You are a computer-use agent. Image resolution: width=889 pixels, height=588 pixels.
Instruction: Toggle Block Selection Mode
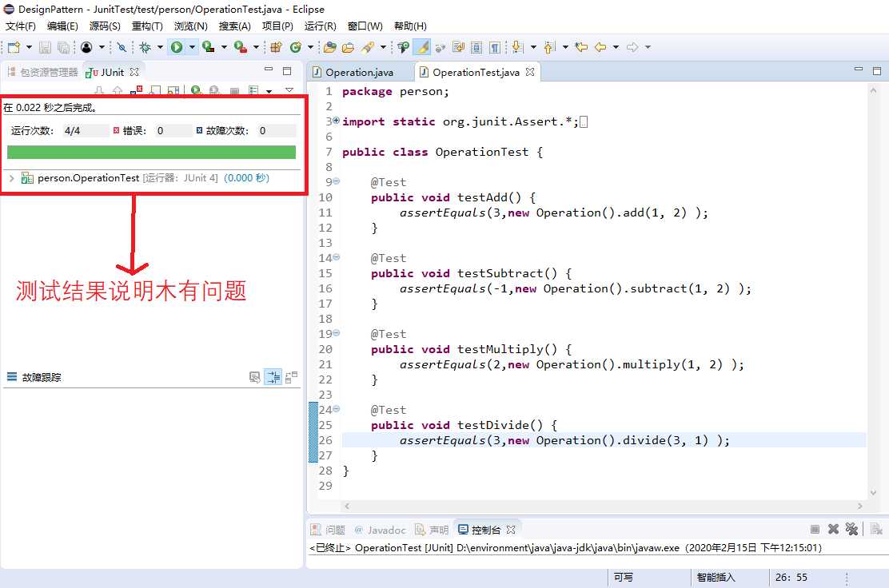[x=476, y=48]
